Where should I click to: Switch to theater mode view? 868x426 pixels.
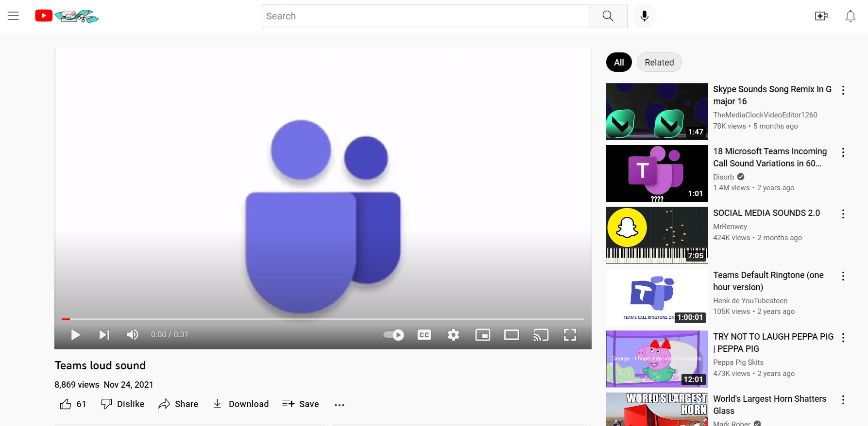tap(511, 335)
